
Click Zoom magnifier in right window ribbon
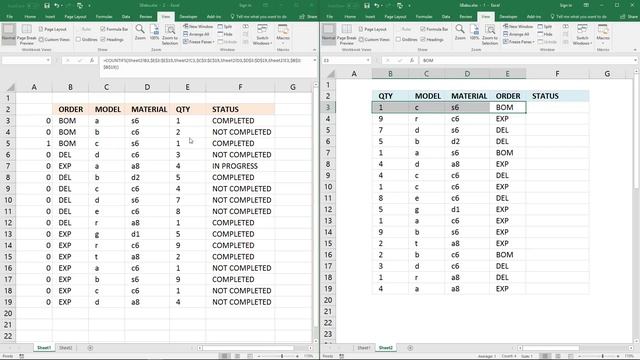[460, 32]
